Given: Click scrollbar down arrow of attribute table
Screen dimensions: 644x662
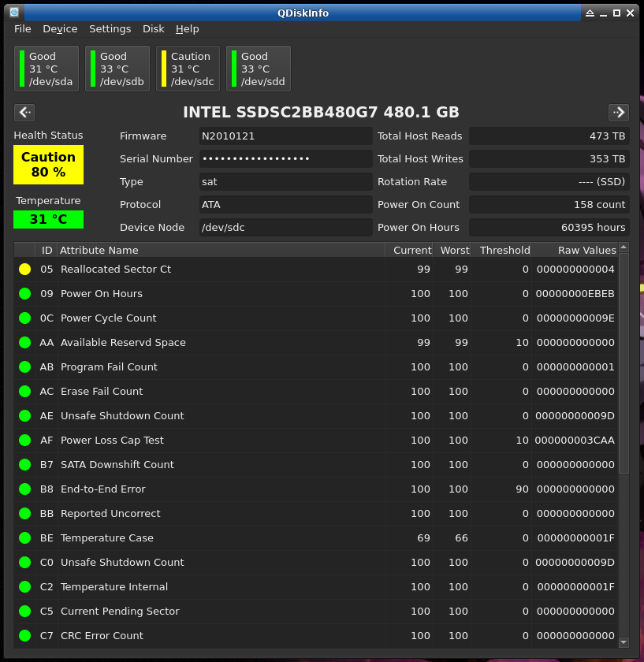Looking at the screenshot, I should coord(624,642).
